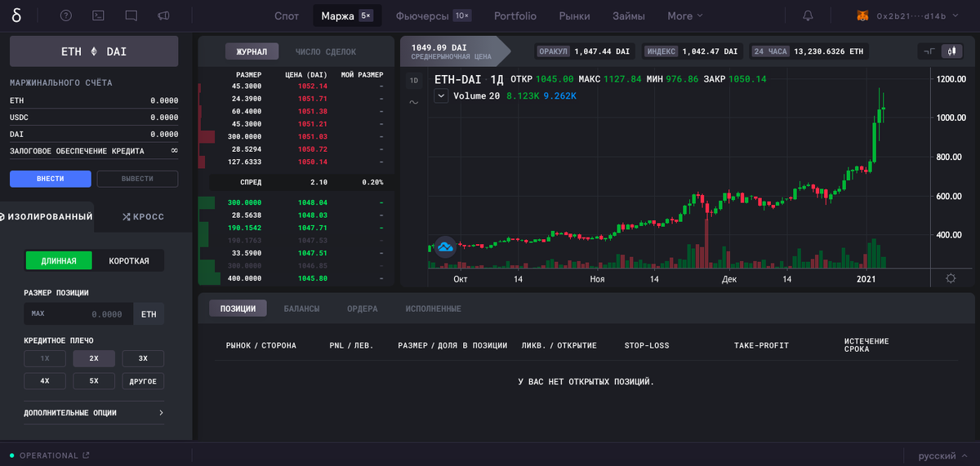Click ask price 1050.14 in order book

(x=312, y=162)
